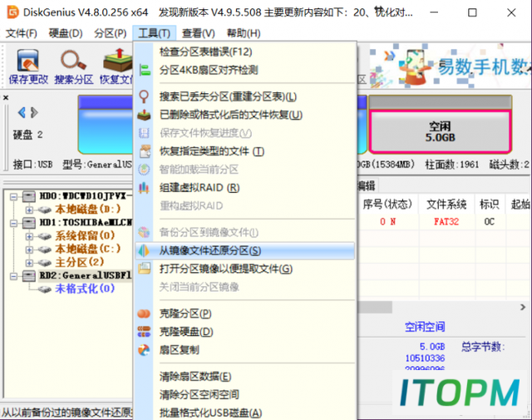
Task: Expand the 主分区(2) tree node
Action: [29, 263]
